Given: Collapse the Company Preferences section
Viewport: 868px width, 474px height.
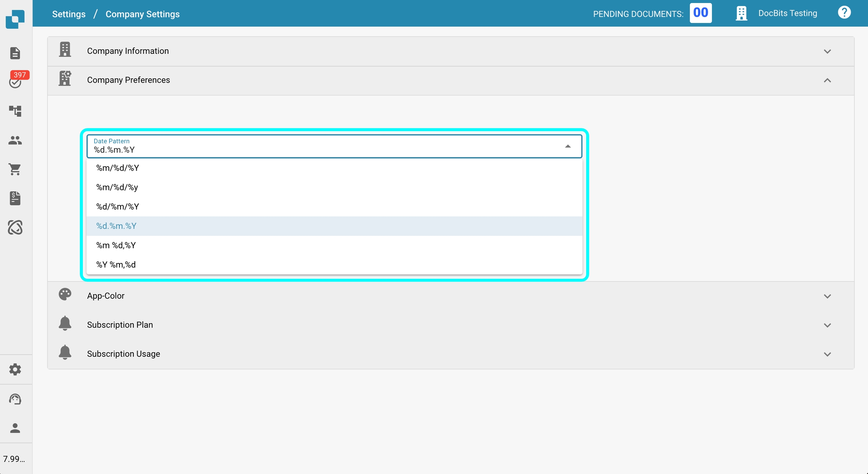Looking at the screenshot, I should click(827, 80).
